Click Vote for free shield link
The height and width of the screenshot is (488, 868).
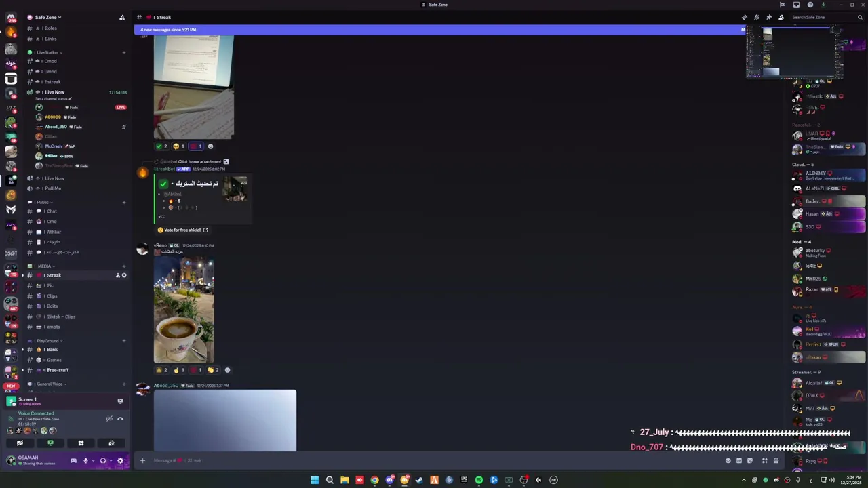(183, 230)
